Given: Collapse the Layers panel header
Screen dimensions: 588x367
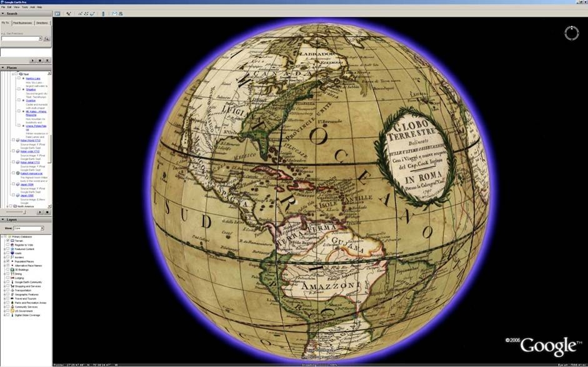Looking at the screenshot, I should [2, 219].
